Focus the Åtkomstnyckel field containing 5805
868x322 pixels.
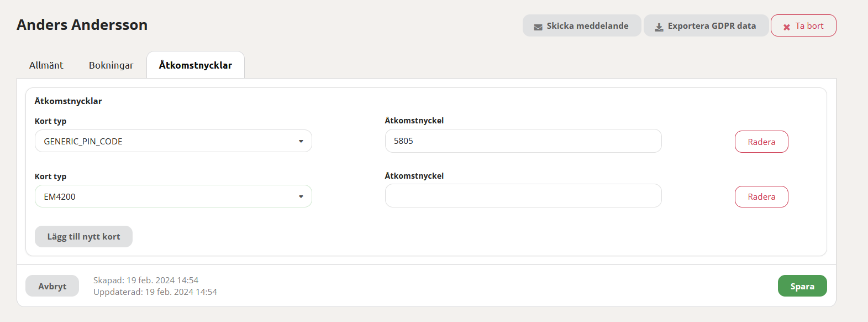click(523, 141)
